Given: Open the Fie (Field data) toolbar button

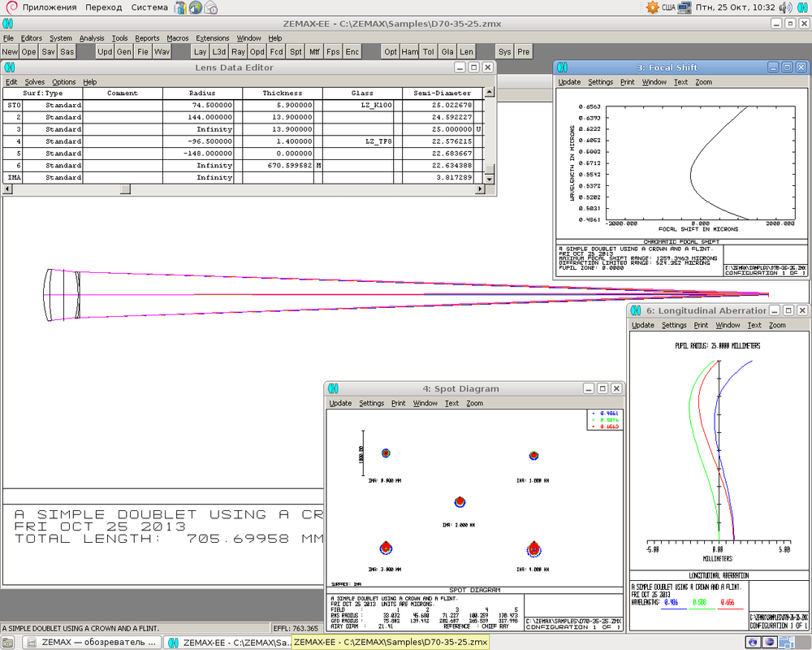Looking at the screenshot, I should pos(143,51).
